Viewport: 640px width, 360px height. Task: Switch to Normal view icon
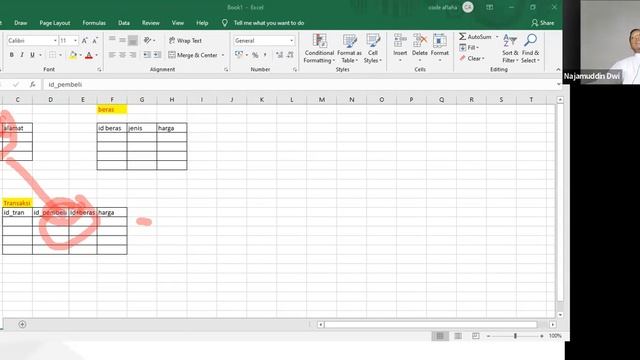click(x=440, y=336)
